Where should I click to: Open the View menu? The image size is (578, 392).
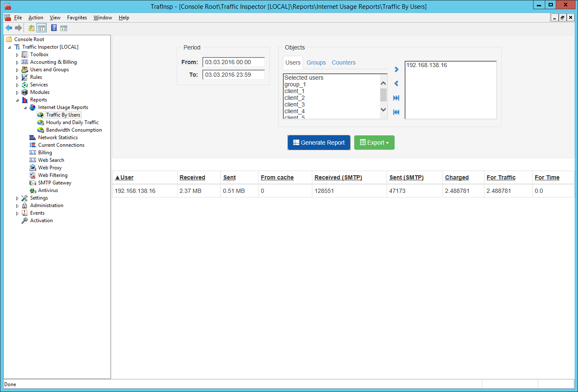point(55,18)
